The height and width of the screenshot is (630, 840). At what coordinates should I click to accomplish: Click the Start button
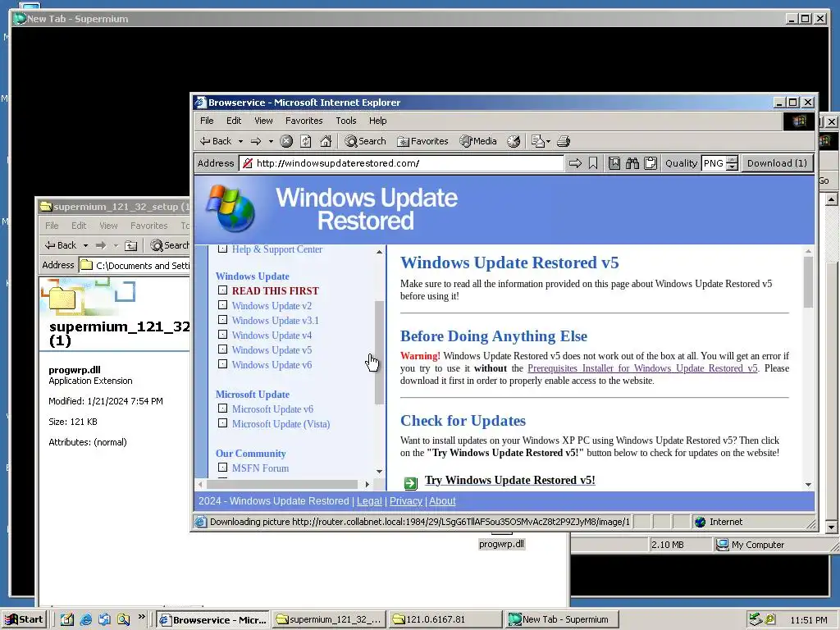click(24, 620)
